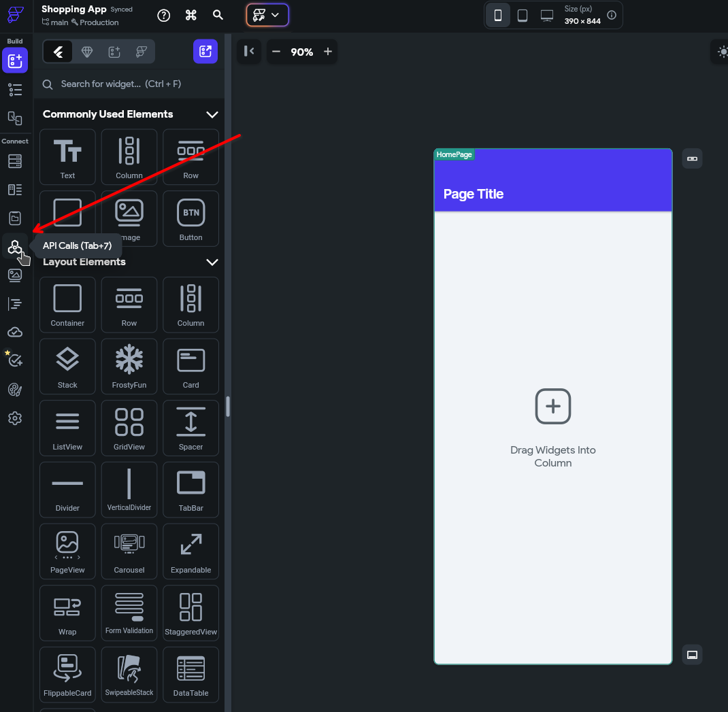The width and height of the screenshot is (728, 712).
Task: Select the Card widget
Action: click(191, 367)
